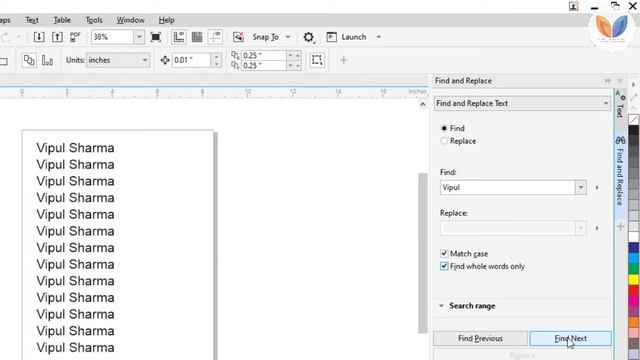This screenshot has width=640, height=360.
Task: Close the Find and Replace docker
Action: pos(620,81)
